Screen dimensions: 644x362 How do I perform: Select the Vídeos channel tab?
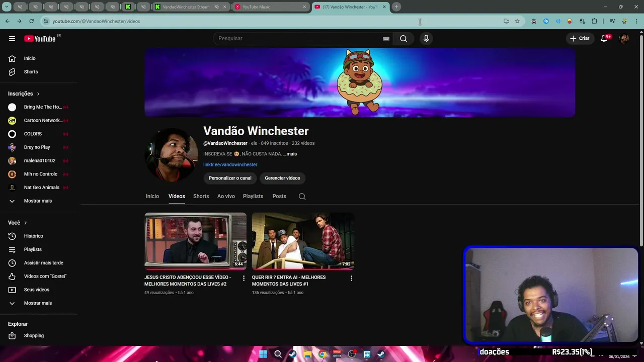pos(177,196)
